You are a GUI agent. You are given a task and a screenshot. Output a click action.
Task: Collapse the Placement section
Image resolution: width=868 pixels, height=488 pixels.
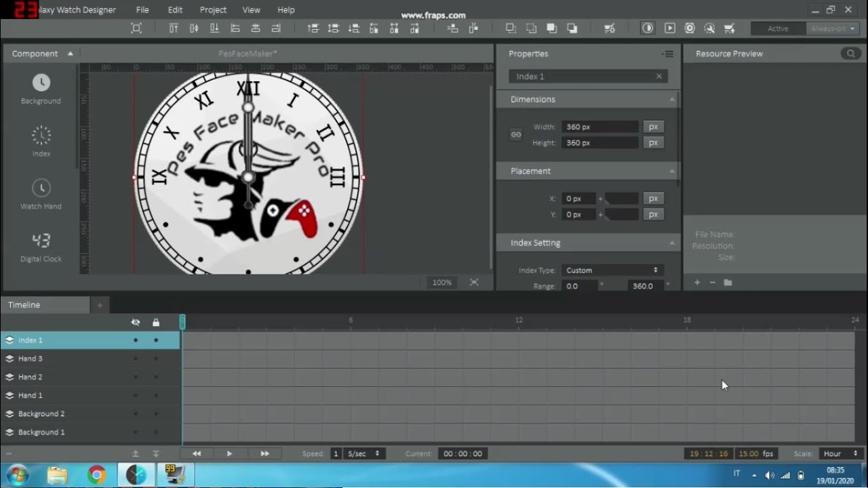[x=672, y=171]
